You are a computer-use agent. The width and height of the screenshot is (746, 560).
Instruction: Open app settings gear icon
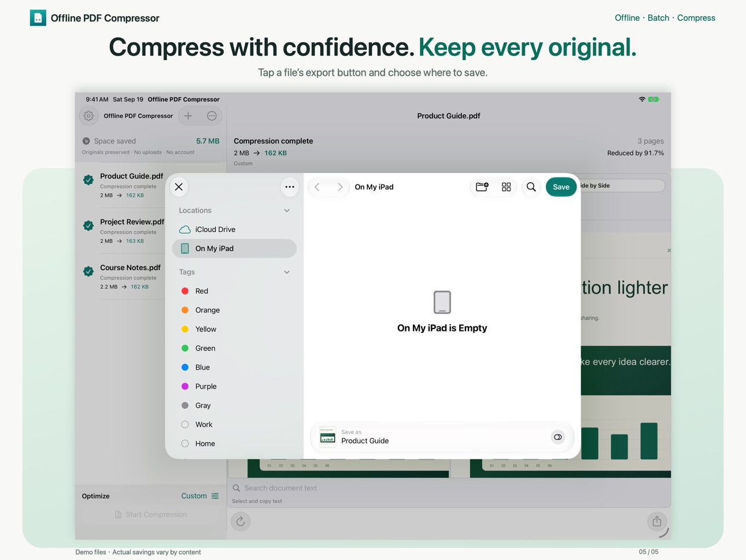point(88,116)
